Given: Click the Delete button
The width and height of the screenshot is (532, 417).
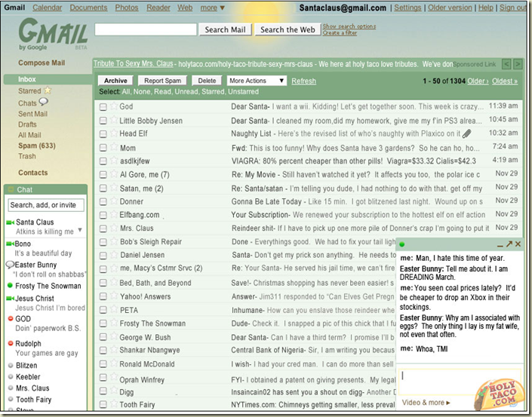Looking at the screenshot, I should tap(207, 81).
